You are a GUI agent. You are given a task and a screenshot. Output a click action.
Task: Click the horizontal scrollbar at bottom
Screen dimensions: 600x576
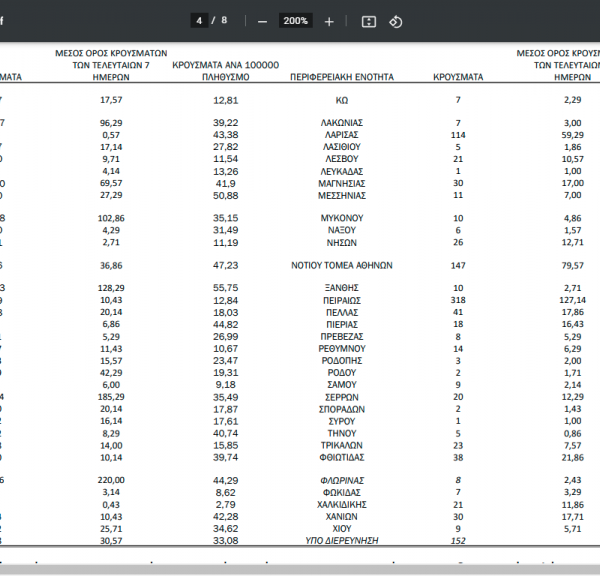300,569
